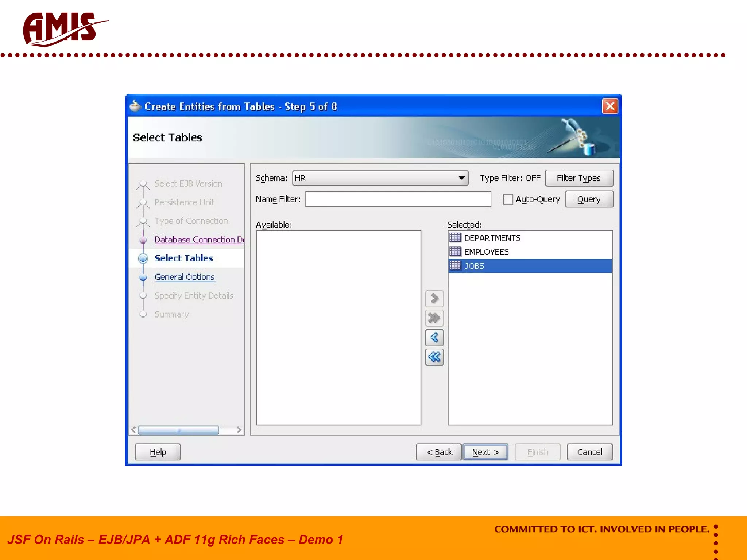Click the Back button

pos(439,452)
